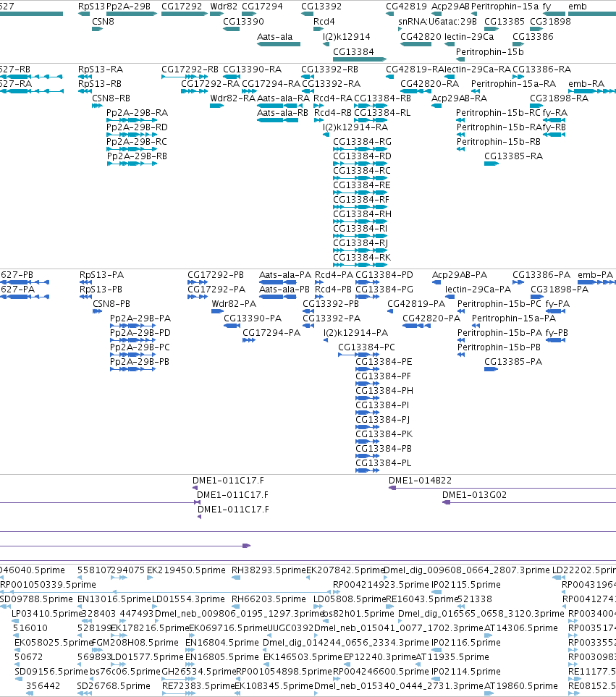Click the l(2)k12914-RA transcript label
The image size is (616, 697).
pyautogui.click(x=355, y=127)
